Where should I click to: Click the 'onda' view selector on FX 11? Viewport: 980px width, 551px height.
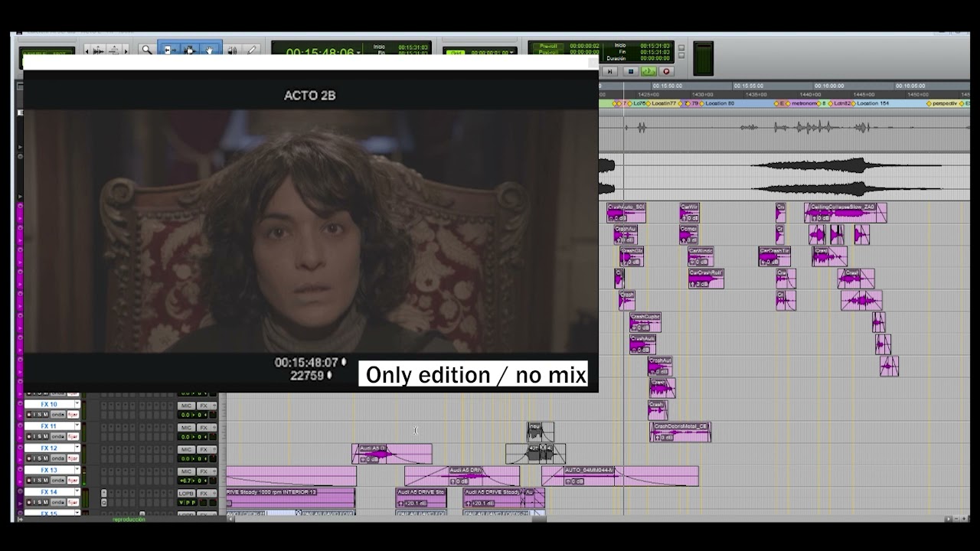coord(58,437)
